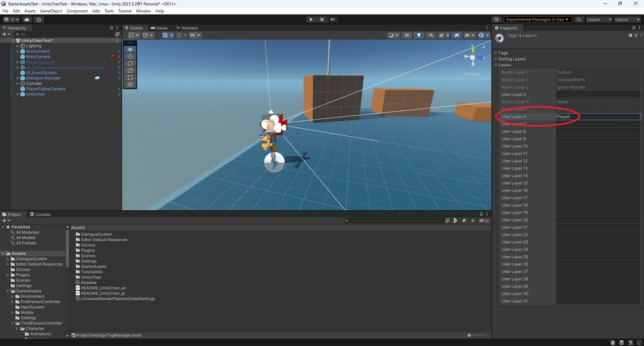Open the Layout dropdown
The width and height of the screenshot is (644, 346).
click(627, 19)
